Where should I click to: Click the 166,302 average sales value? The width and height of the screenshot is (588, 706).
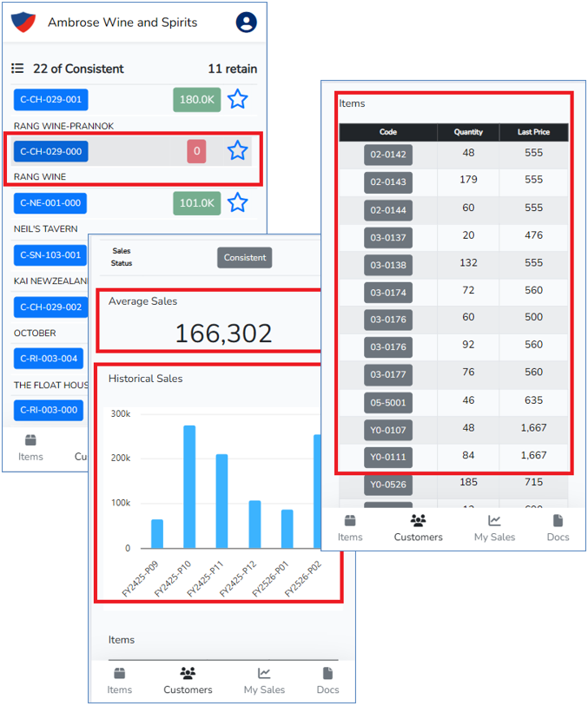[223, 333]
